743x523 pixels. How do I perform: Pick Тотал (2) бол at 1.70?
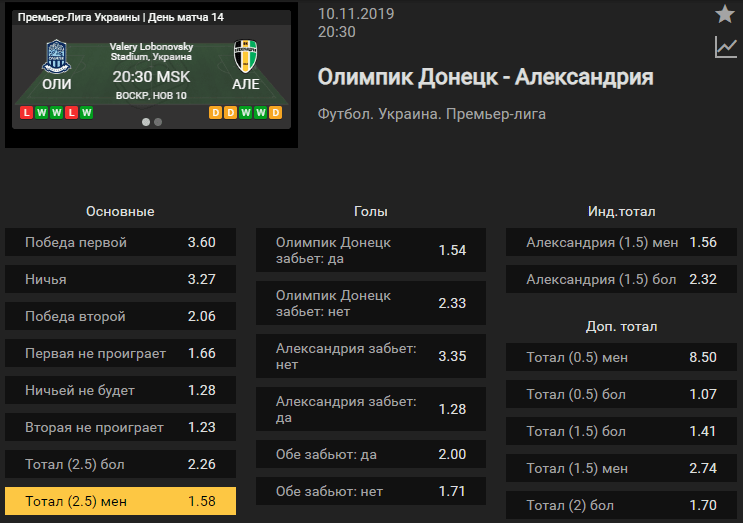pyautogui.click(x=621, y=505)
